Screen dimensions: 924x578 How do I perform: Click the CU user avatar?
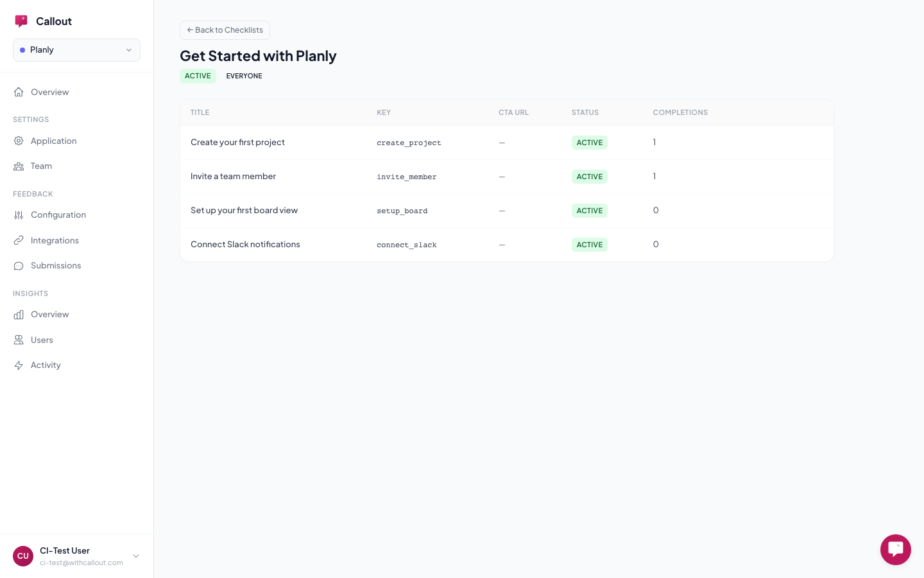(x=23, y=556)
